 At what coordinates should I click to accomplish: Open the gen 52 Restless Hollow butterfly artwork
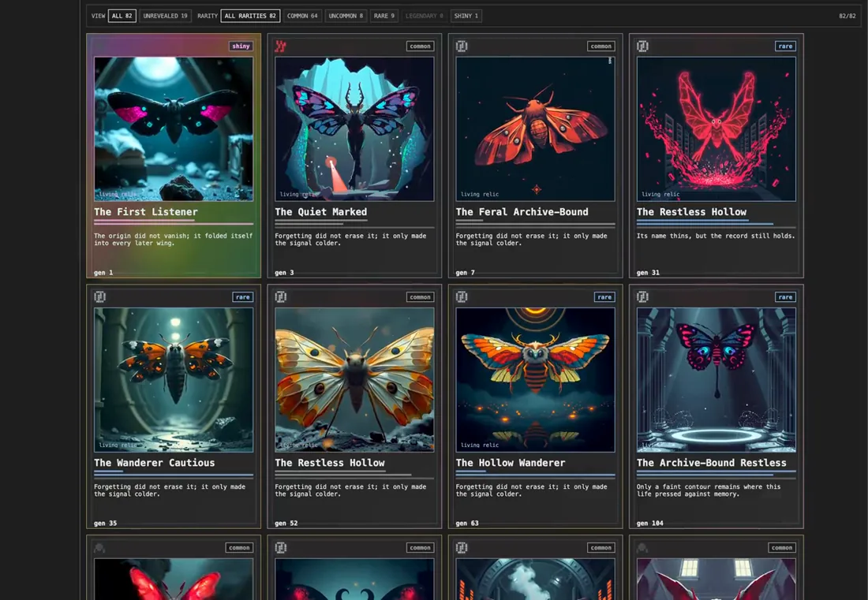coord(355,380)
